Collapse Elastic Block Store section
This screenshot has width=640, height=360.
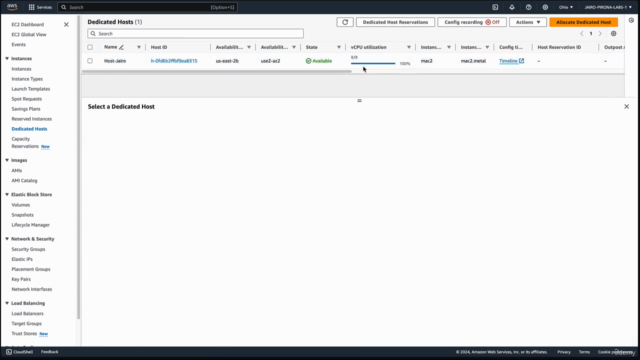[x=7, y=195]
